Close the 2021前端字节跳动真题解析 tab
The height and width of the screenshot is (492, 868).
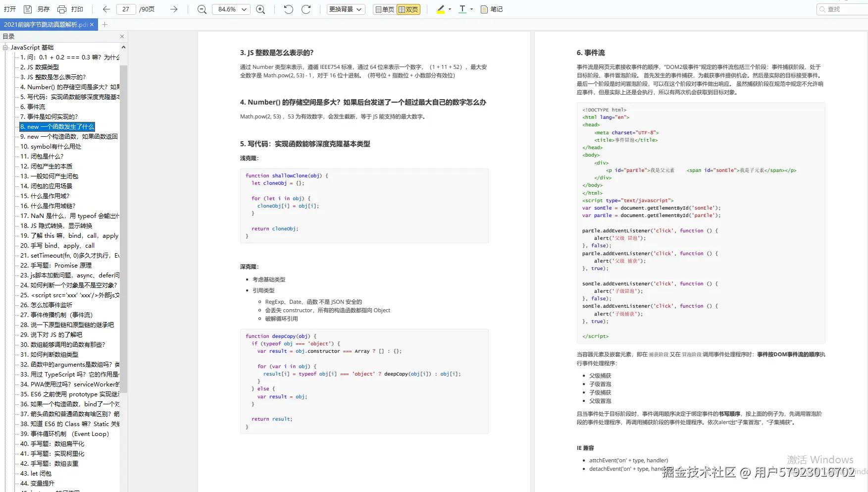click(92, 24)
